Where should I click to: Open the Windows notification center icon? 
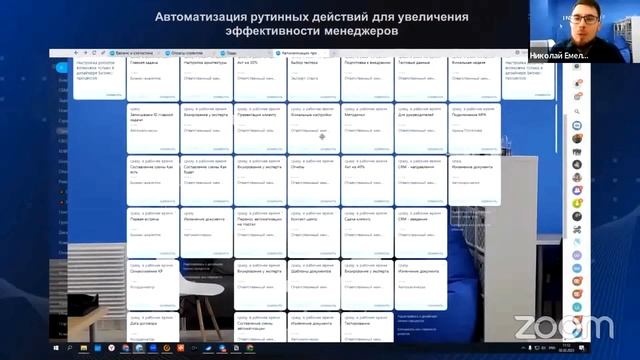coord(582,348)
